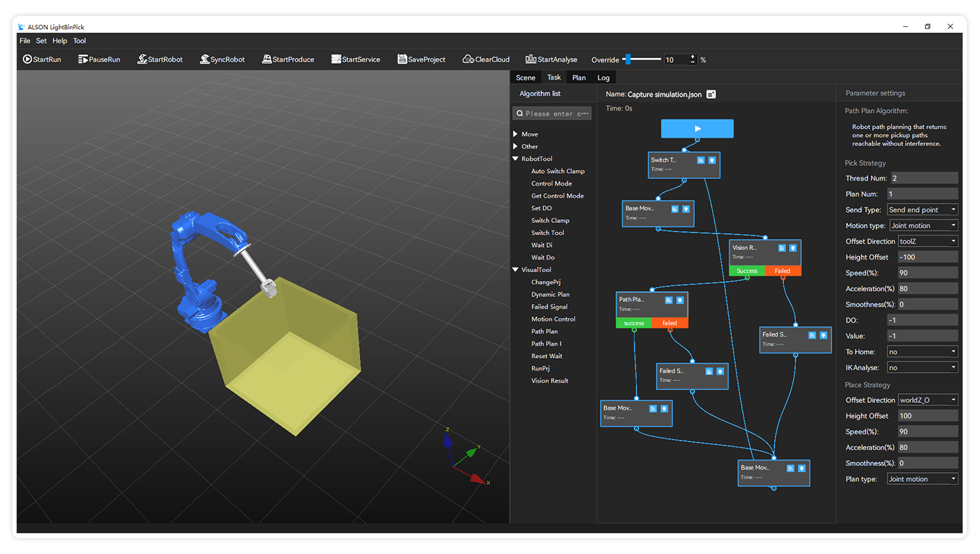Collapse the RobotTool algorithm category
This screenshot has width=980, height=554.
coord(516,159)
